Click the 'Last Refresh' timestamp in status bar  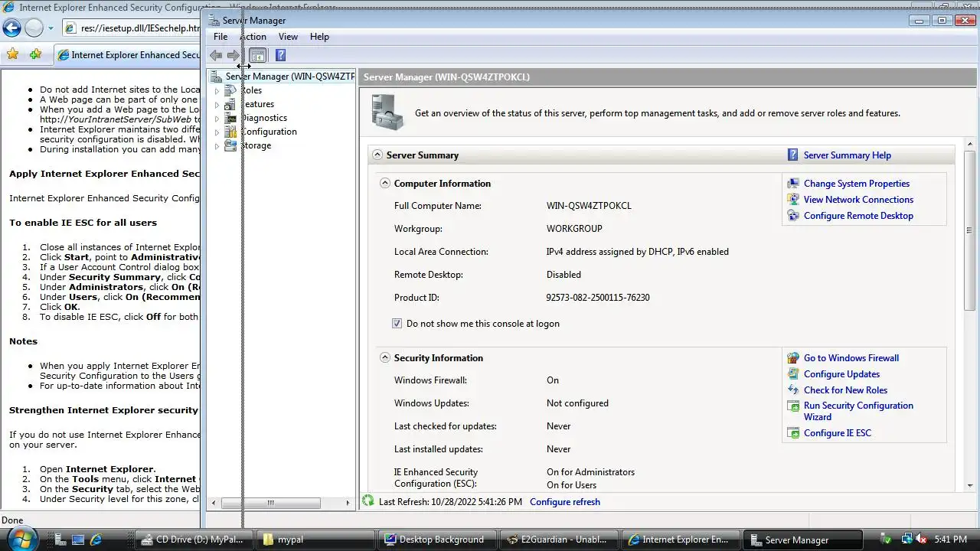[x=450, y=502]
